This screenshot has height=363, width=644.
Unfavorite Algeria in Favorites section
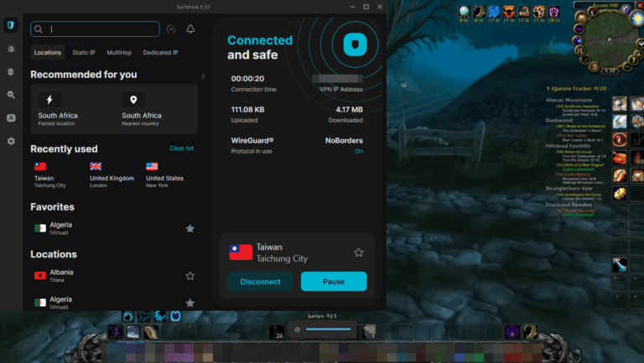(190, 229)
